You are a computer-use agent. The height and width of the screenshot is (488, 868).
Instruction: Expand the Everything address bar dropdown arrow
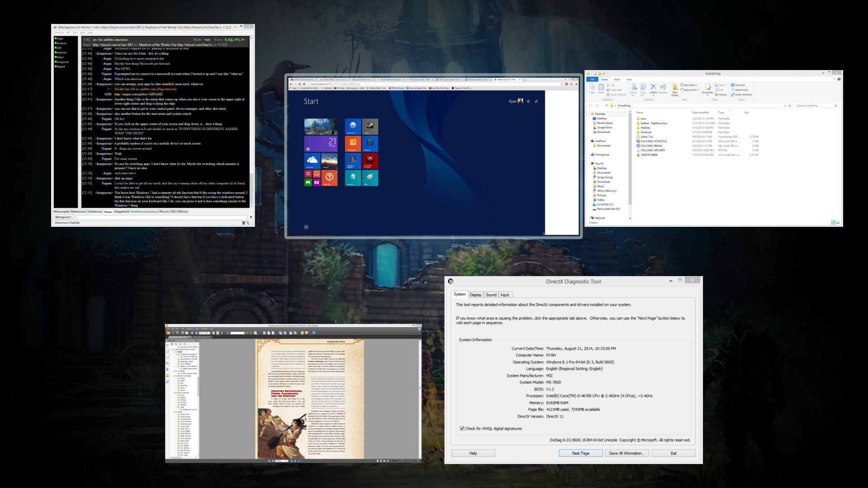coord(785,106)
